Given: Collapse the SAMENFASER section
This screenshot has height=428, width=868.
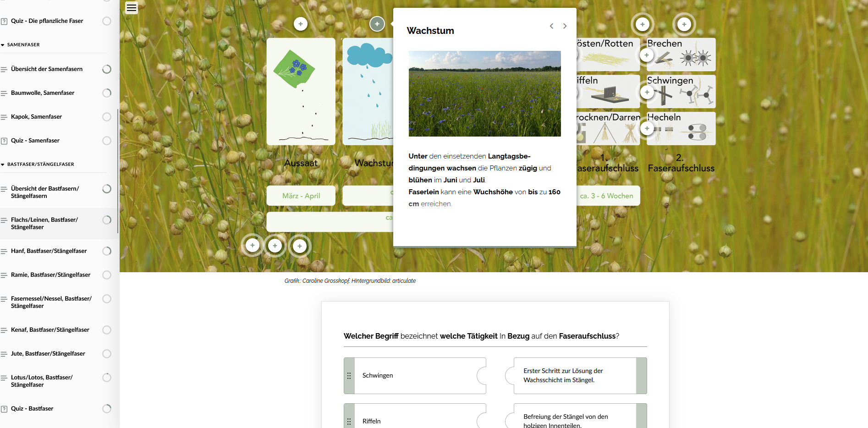Looking at the screenshot, I should [3, 45].
